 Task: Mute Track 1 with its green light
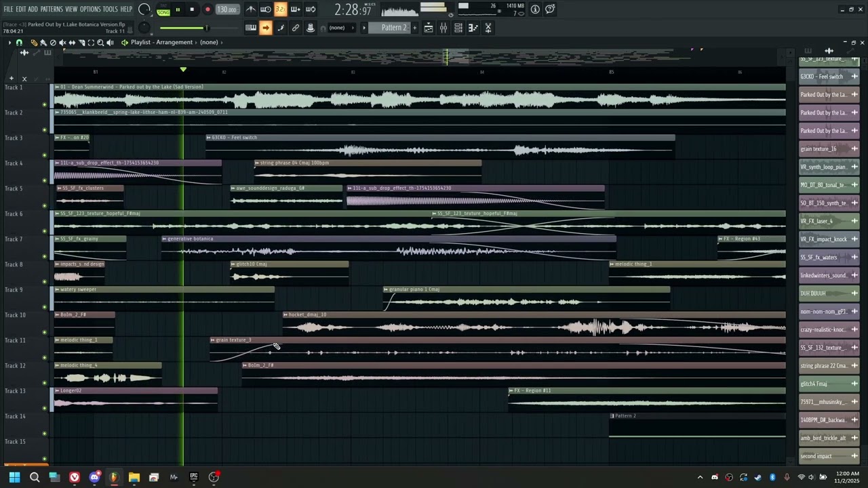point(45,104)
